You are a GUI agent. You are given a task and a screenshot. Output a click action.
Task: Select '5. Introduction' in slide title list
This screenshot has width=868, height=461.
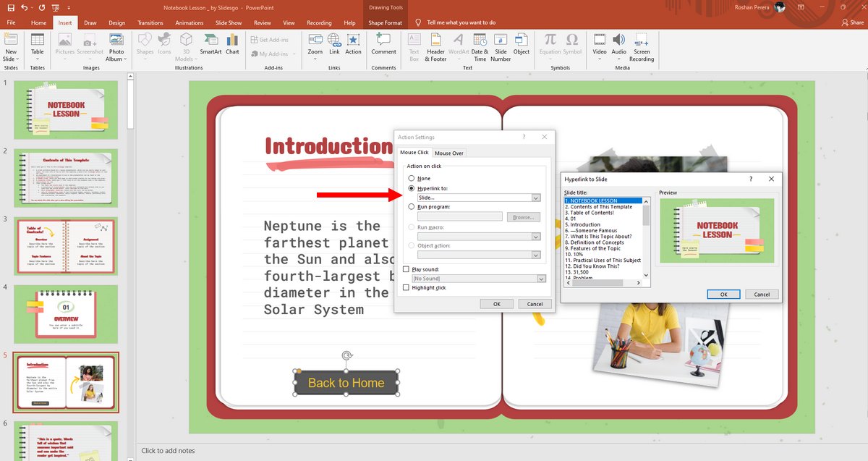point(603,225)
